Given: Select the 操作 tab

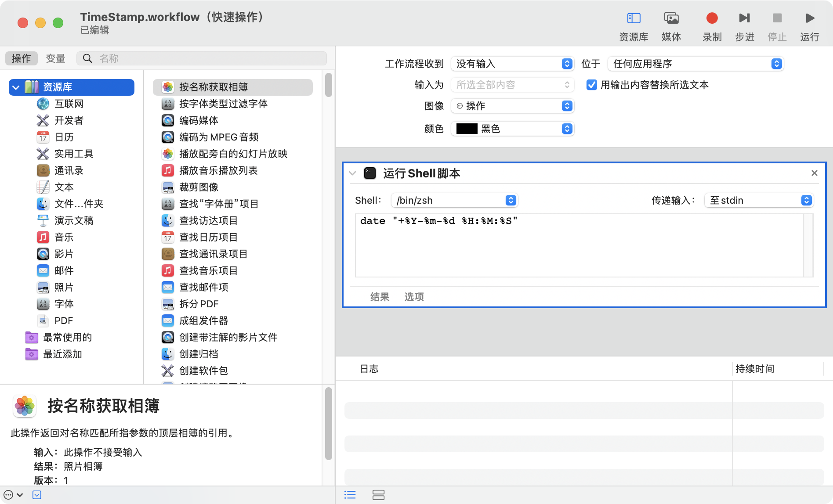Looking at the screenshot, I should (x=21, y=58).
